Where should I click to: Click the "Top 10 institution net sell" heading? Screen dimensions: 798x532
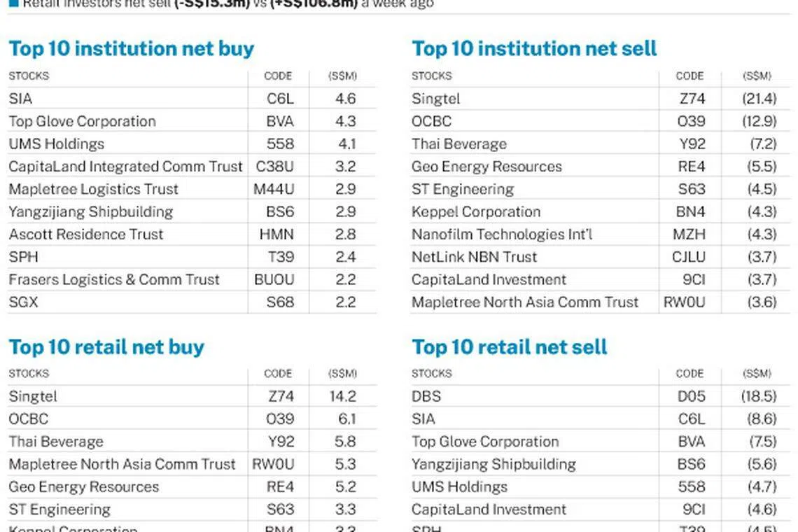534,49
